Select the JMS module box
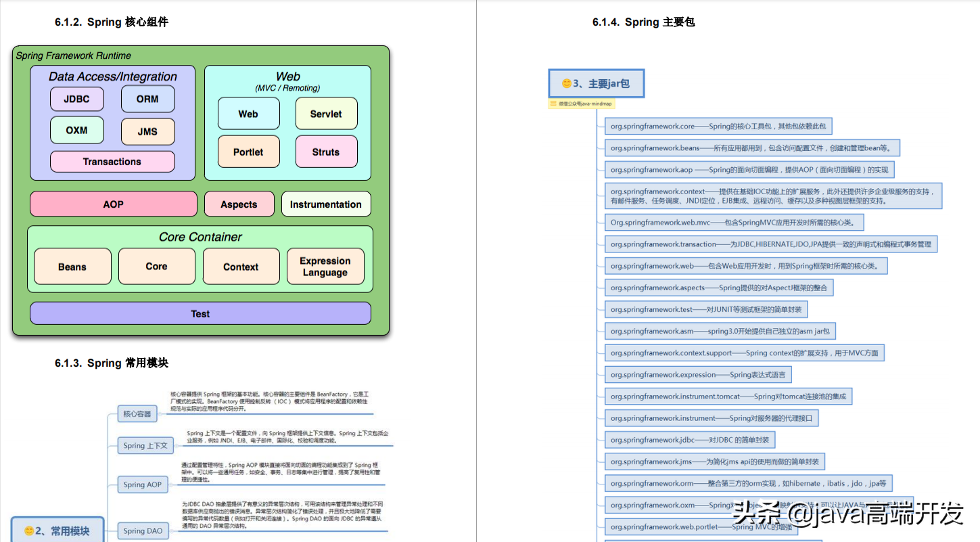 (x=147, y=132)
